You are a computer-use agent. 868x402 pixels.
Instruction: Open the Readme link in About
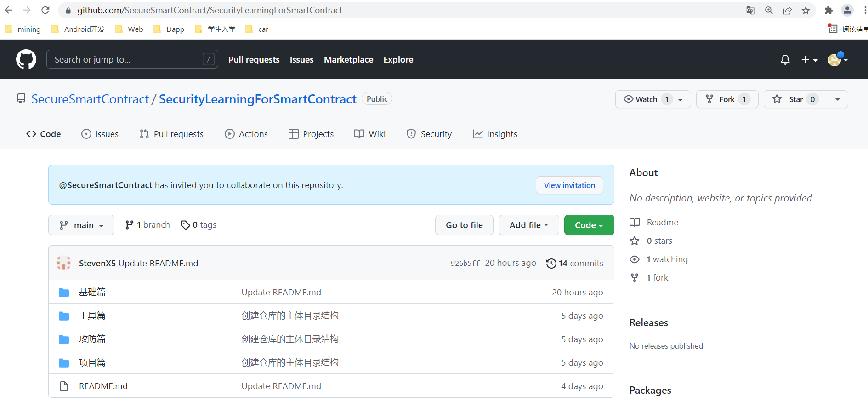point(654,222)
